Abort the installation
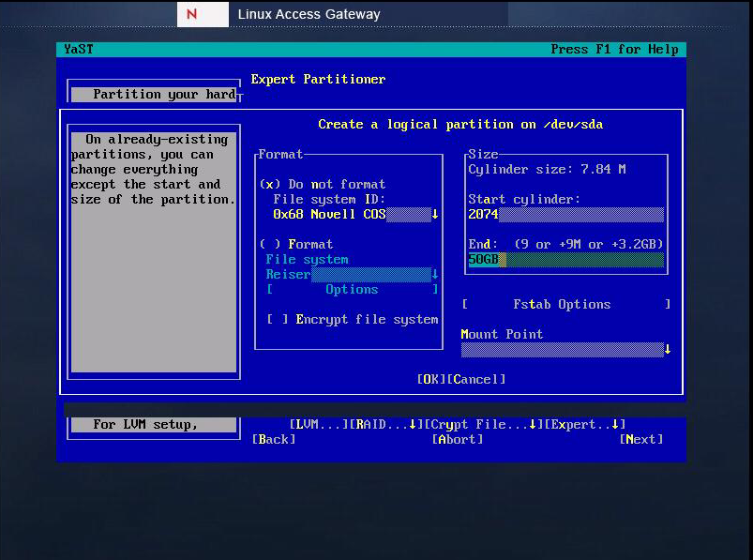 [x=458, y=440]
